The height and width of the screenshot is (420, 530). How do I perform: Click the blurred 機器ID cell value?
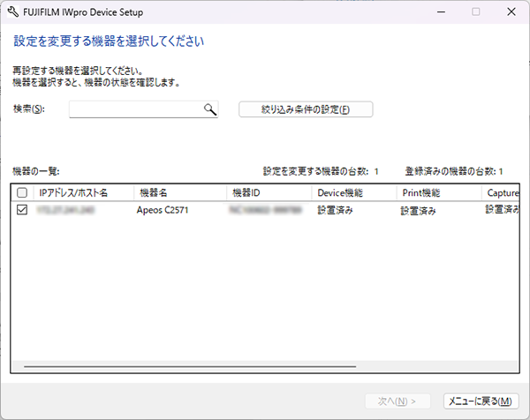(x=265, y=210)
